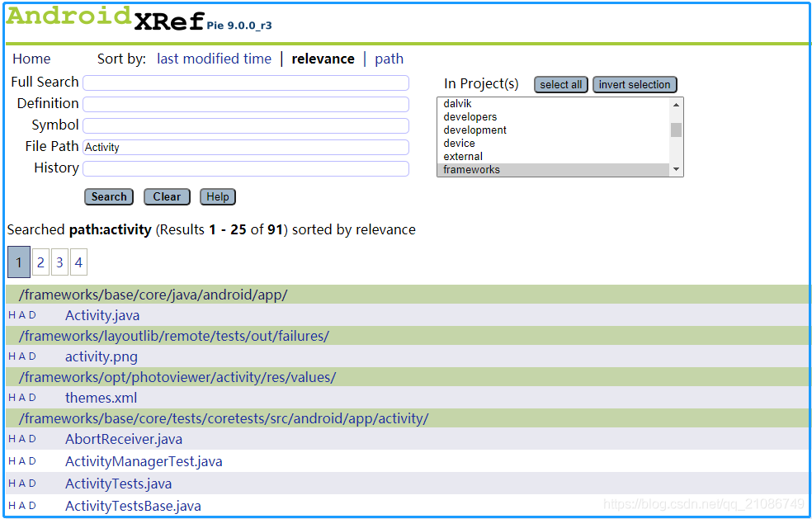Image resolution: width=812 pixels, height=519 pixels.
Task: Select external in the project list
Action: [553, 157]
